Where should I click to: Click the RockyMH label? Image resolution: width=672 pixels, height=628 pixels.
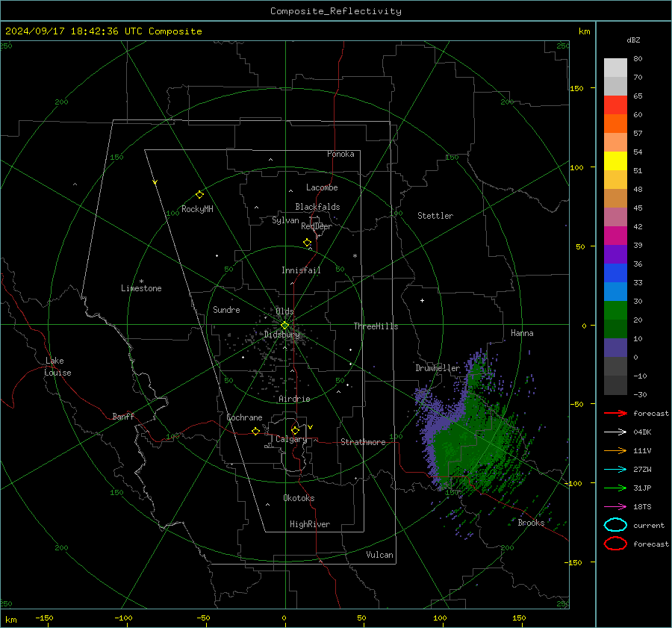tap(197, 209)
